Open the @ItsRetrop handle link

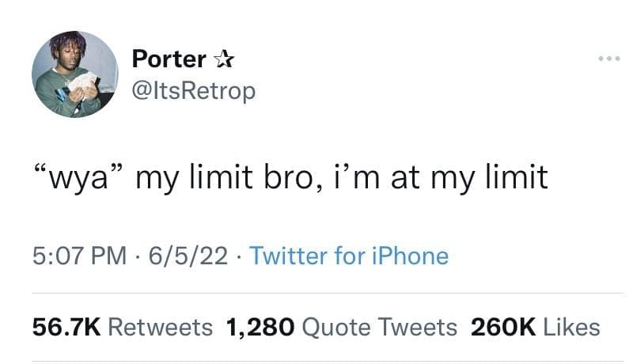(193, 91)
